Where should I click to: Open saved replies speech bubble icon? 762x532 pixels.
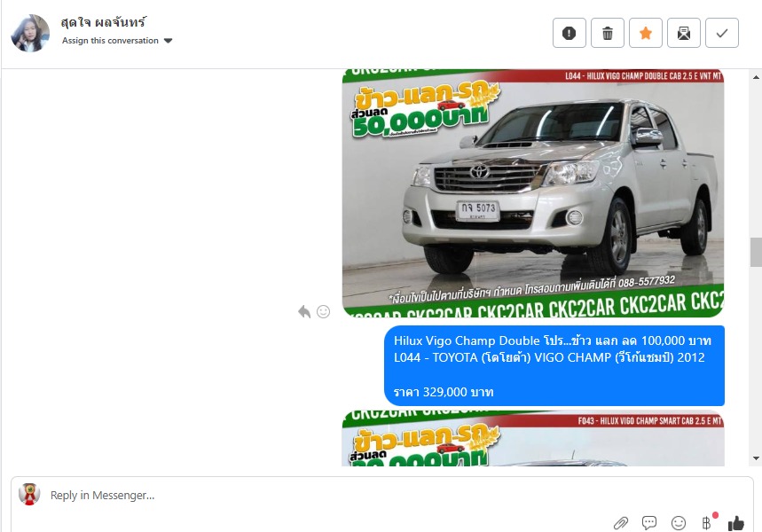point(649,523)
